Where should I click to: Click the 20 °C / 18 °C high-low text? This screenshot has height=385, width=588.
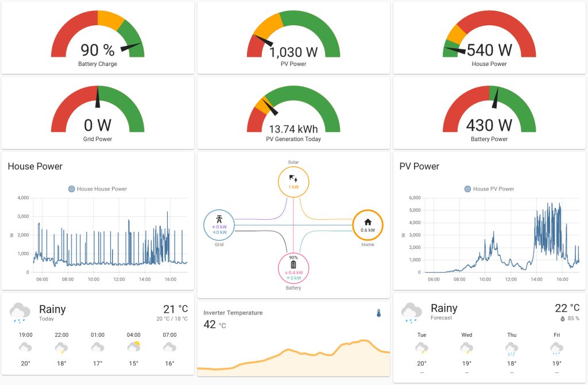[x=172, y=318]
